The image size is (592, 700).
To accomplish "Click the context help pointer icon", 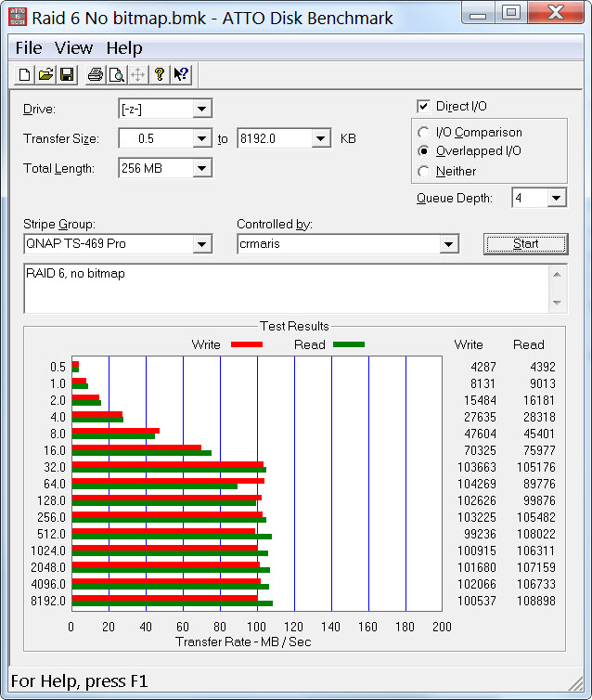I will 181,74.
